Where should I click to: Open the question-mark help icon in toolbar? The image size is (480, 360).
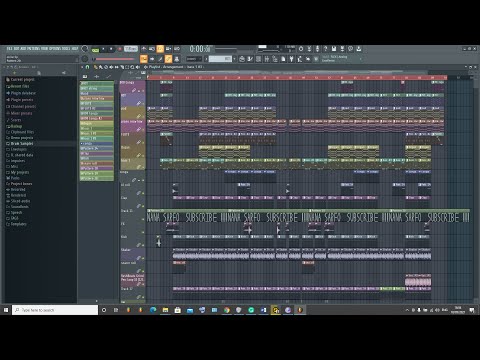tap(326, 49)
